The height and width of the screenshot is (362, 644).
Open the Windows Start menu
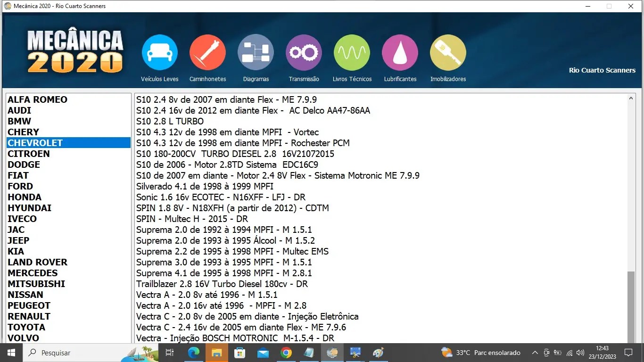tap(11, 353)
